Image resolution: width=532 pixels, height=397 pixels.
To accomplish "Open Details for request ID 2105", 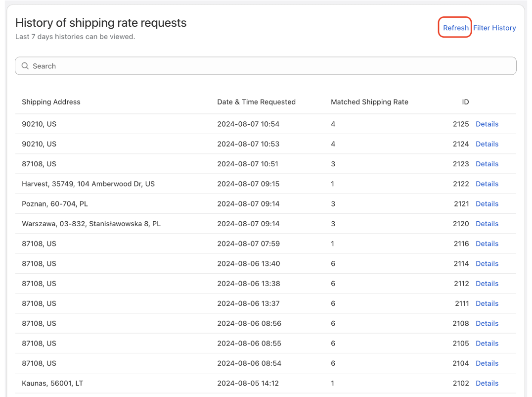I will (487, 344).
